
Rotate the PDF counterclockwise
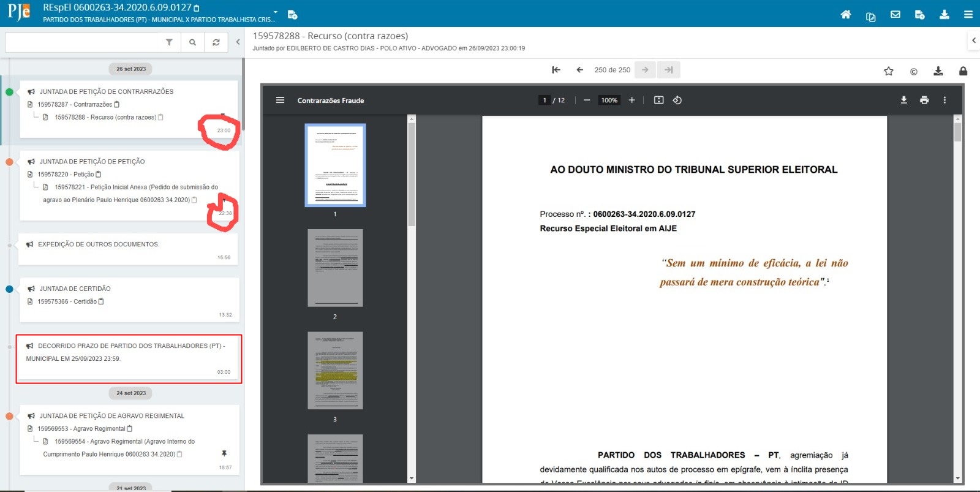point(677,100)
